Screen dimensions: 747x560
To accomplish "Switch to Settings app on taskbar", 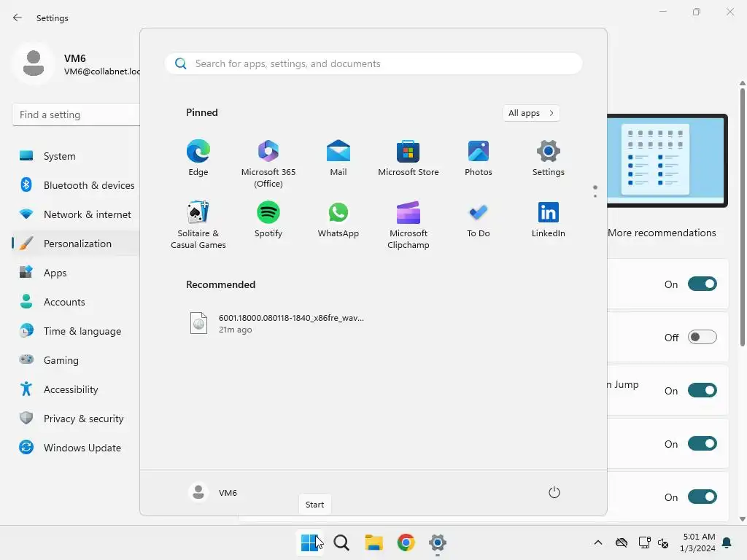I will (438, 542).
